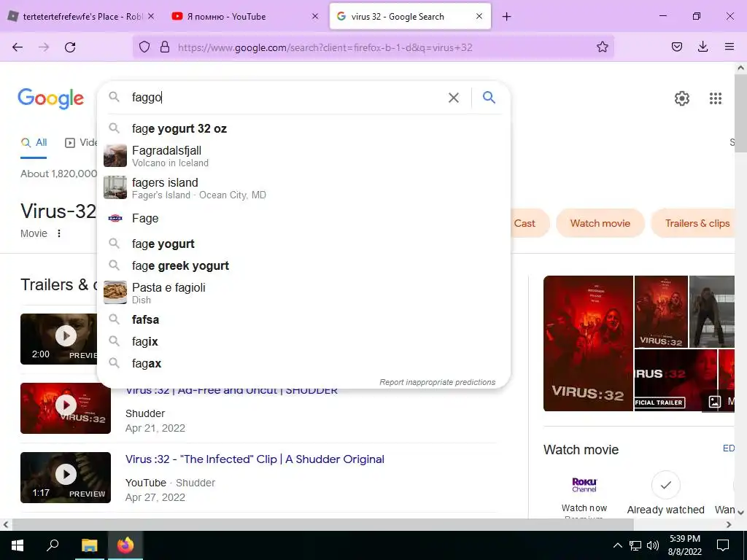Open the volume control tray icon

tap(653, 545)
